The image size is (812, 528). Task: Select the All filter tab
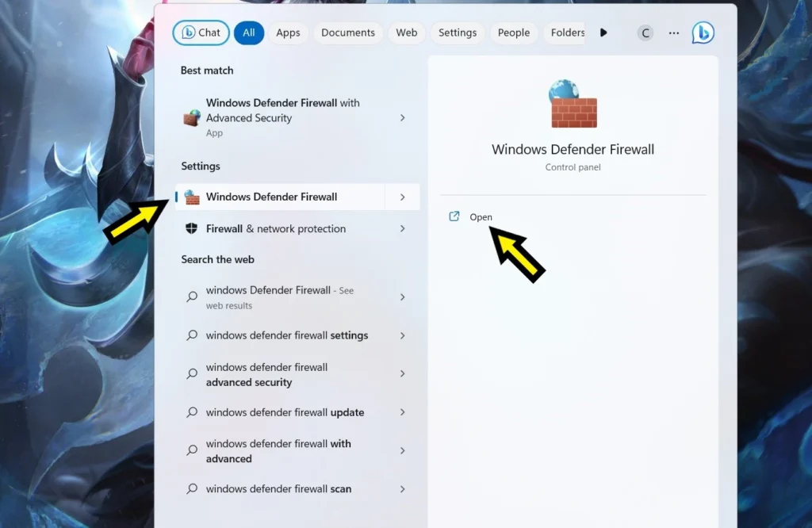pos(248,33)
